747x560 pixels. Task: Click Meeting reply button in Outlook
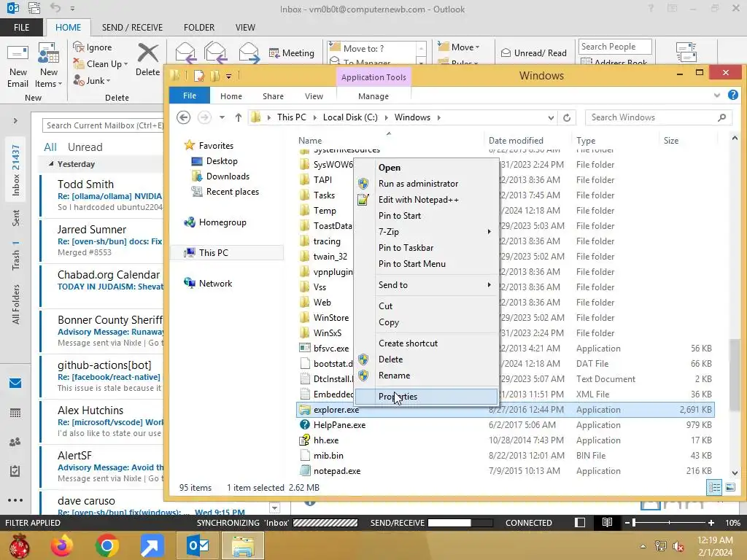(292, 52)
